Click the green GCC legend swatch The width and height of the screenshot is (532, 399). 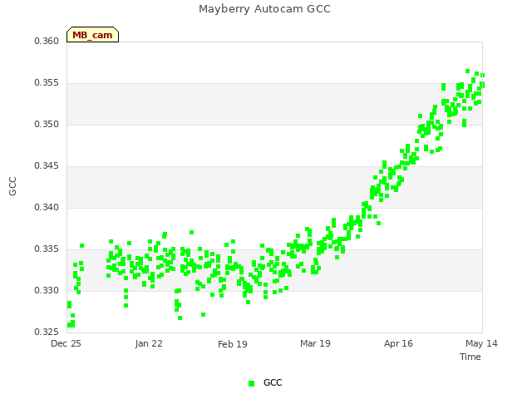coord(251,383)
